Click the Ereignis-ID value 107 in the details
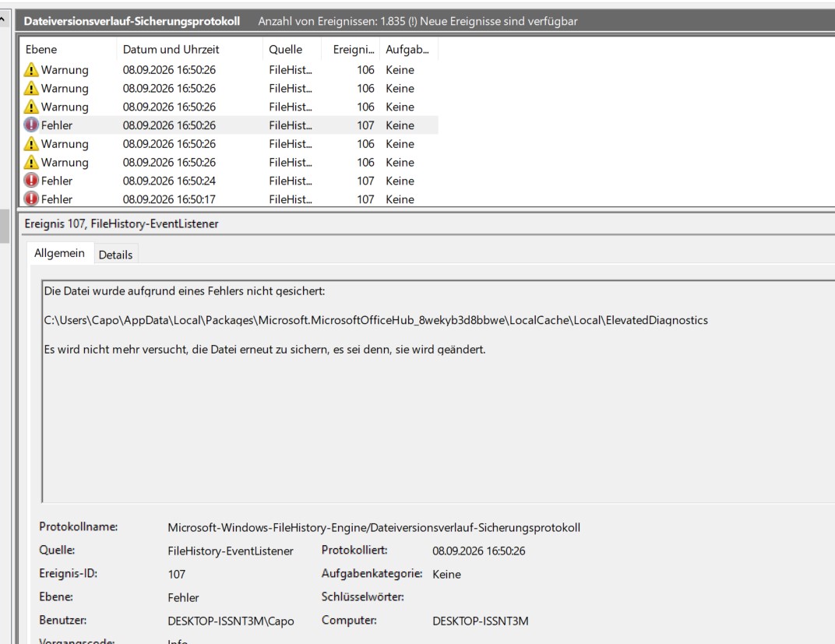835x644 pixels. (176, 574)
